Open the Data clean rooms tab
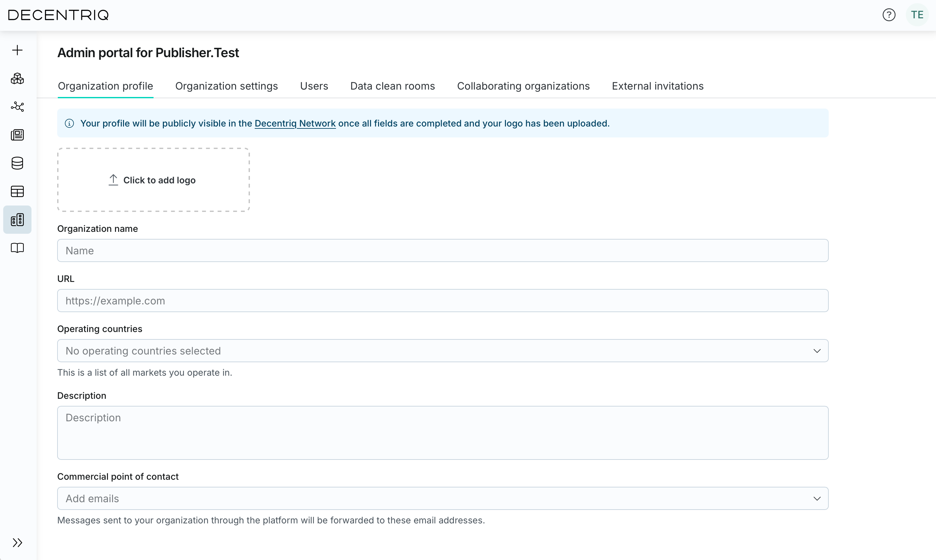Viewport: 936px width, 560px height. point(393,86)
